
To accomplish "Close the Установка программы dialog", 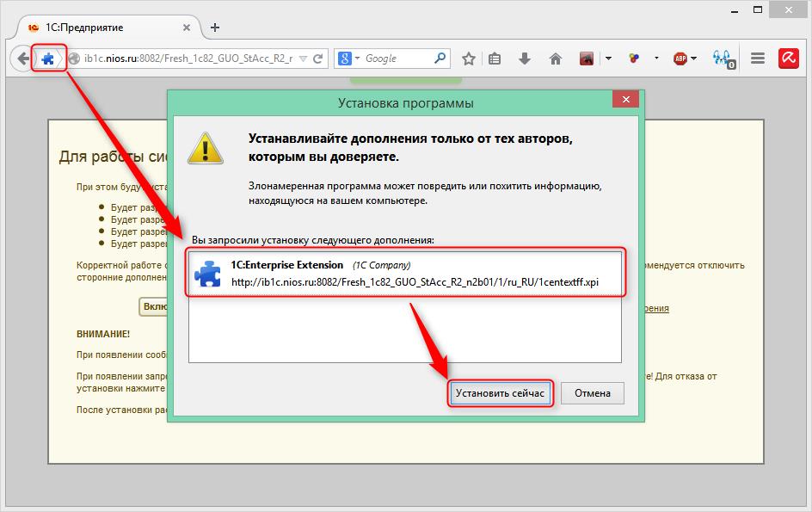I will [x=625, y=100].
